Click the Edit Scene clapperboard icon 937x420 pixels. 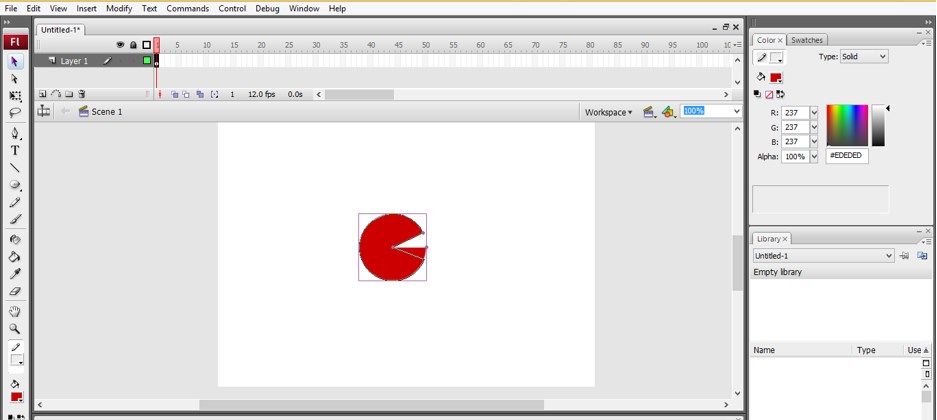(649, 112)
